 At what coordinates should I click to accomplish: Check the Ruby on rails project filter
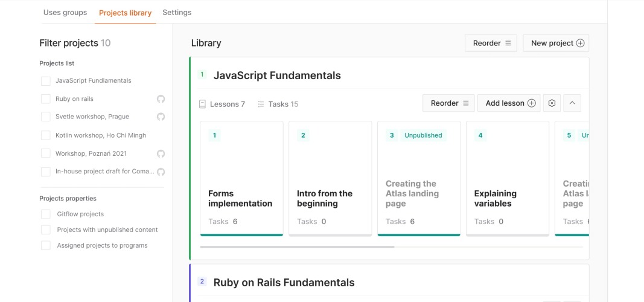[x=46, y=99]
